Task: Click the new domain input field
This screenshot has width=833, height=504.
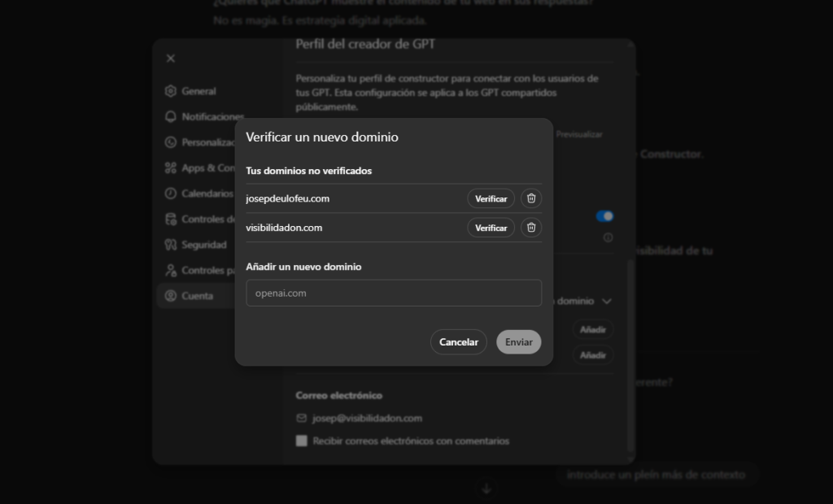Action: click(394, 293)
